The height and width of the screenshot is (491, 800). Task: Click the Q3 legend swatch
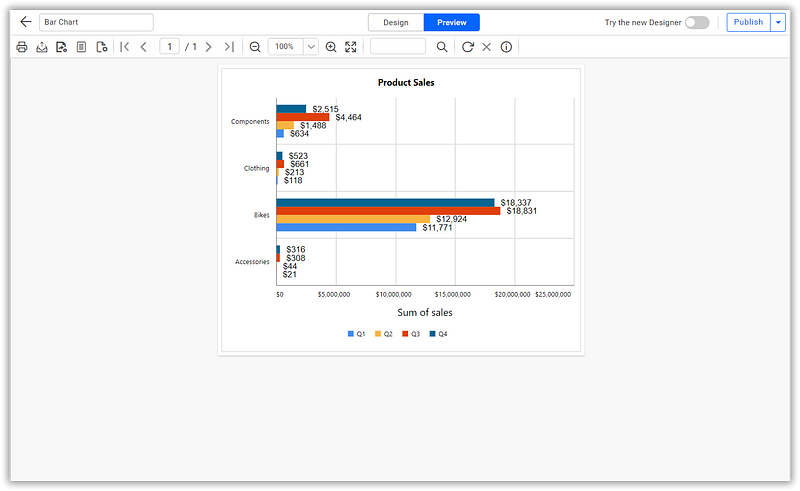coord(405,334)
